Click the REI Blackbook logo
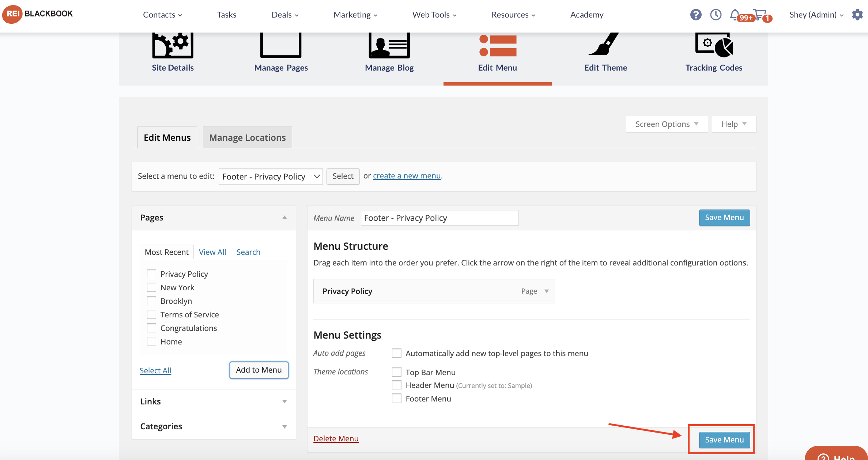This screenshot has height=460, width=868. tap(38, 14)
